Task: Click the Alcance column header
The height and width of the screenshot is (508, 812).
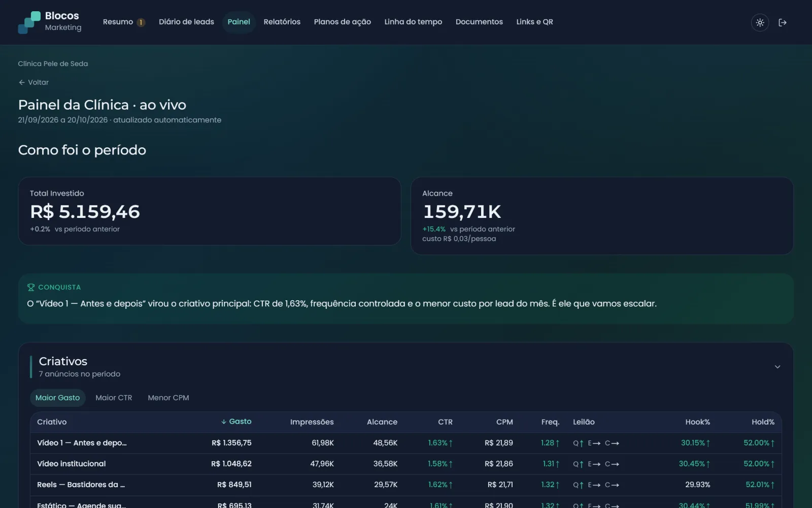Action: [382, 422]
